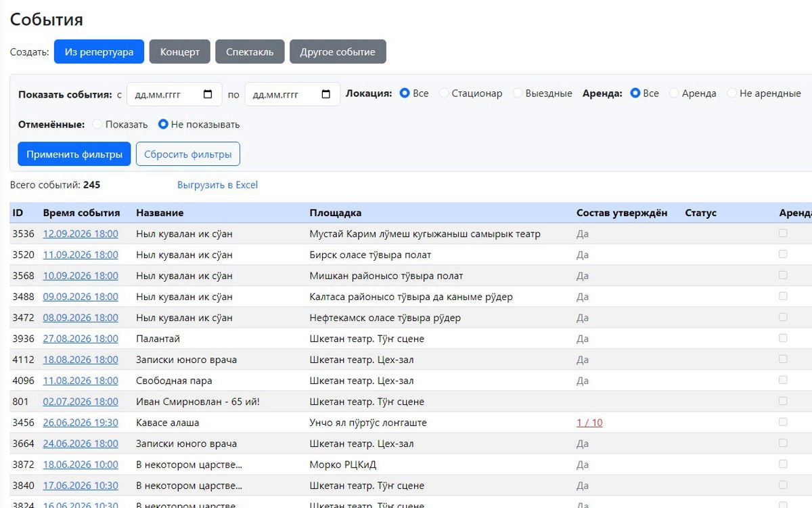Open calendar picker in start date field
Image resolution: width=812 pixels, height=508 pixels.
pyautogui.click(x=208, y=94)
